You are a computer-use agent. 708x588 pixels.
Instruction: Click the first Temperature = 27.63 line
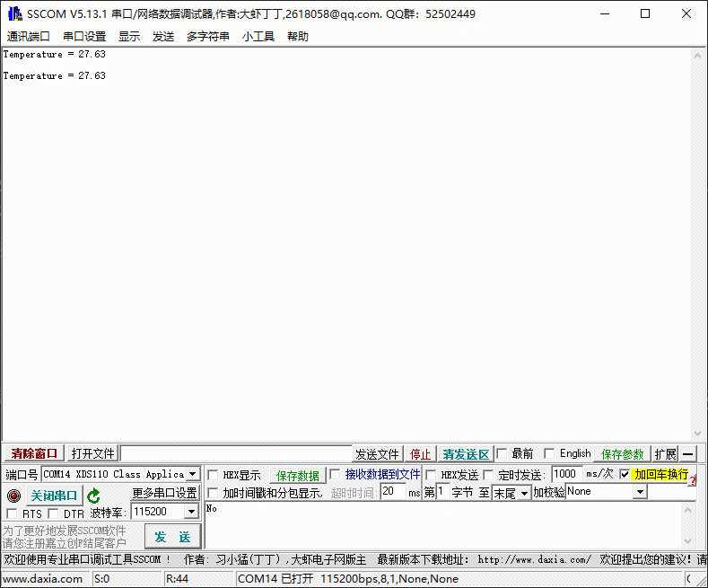pyautogui.click(x=54, y=54)
